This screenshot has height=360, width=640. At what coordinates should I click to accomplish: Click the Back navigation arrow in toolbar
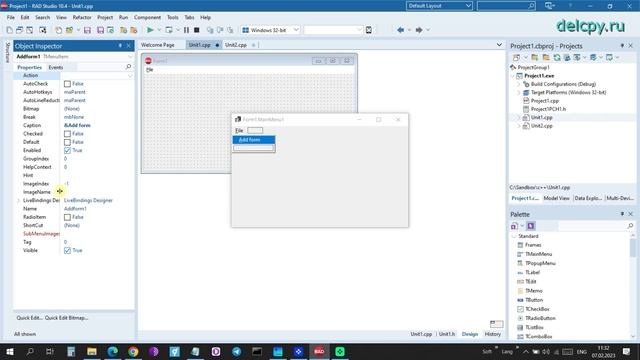pyautogui.click(x=400, y=30)
